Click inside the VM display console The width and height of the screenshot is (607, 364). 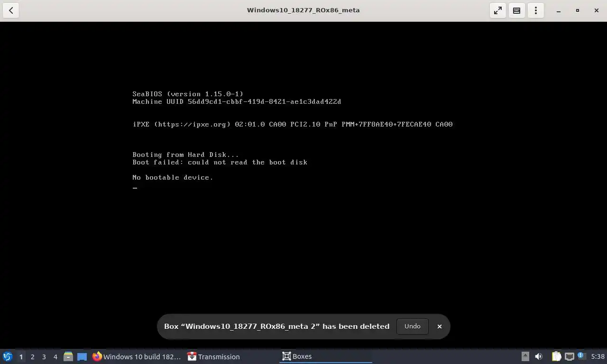[303, 185]
